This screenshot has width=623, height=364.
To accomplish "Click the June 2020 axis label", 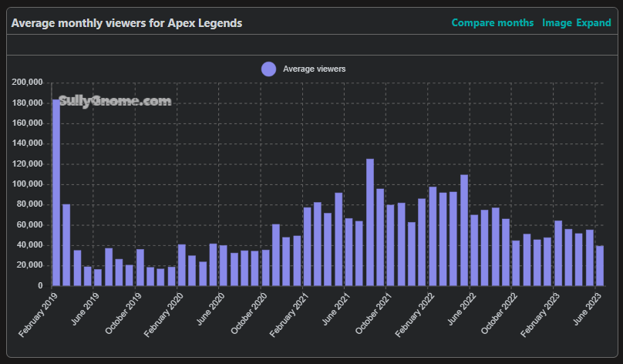I will 210,309.
